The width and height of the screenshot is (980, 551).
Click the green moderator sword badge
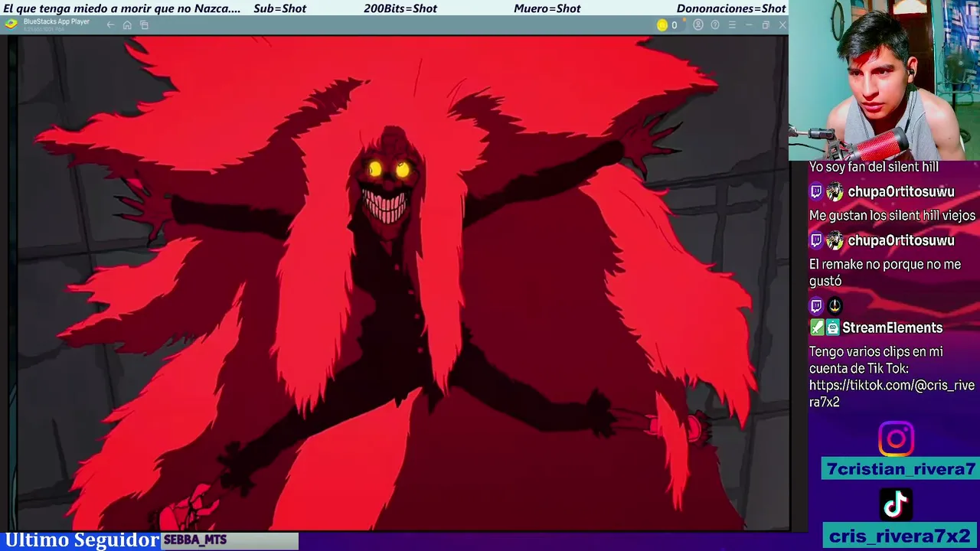[x=817, y=328]
